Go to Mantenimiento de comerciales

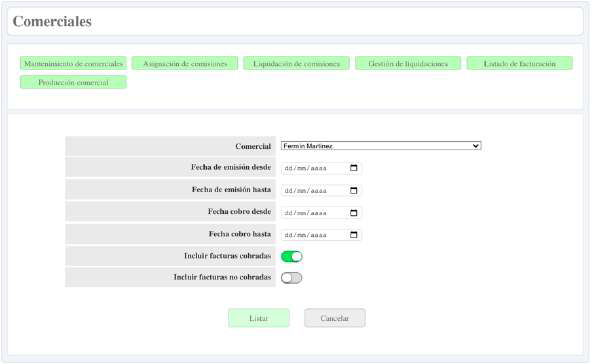coord(73,63)
